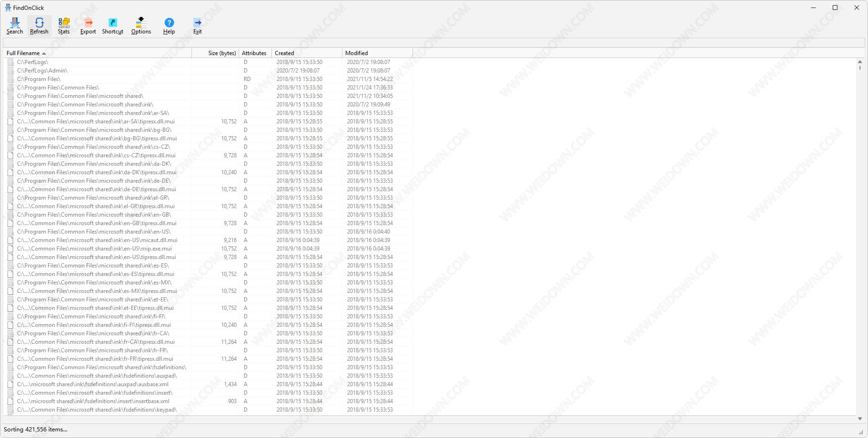Sort by Full Filename column header
The width and height of the screenshot is (868, 438).
(97, 53)
